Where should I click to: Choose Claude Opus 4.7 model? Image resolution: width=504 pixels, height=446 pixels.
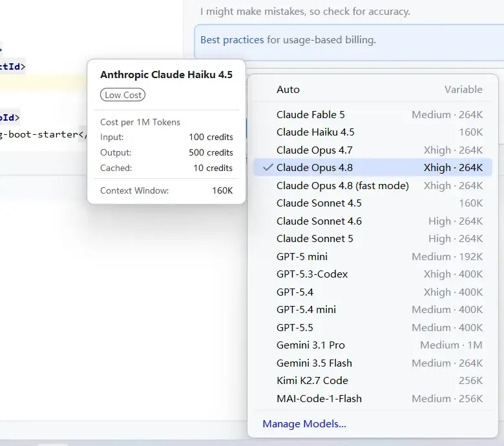pos(373,150)
